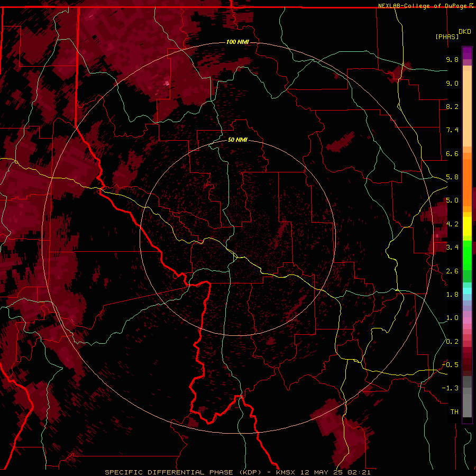Select the [PHAS] legend label

(x=447, y=36)
